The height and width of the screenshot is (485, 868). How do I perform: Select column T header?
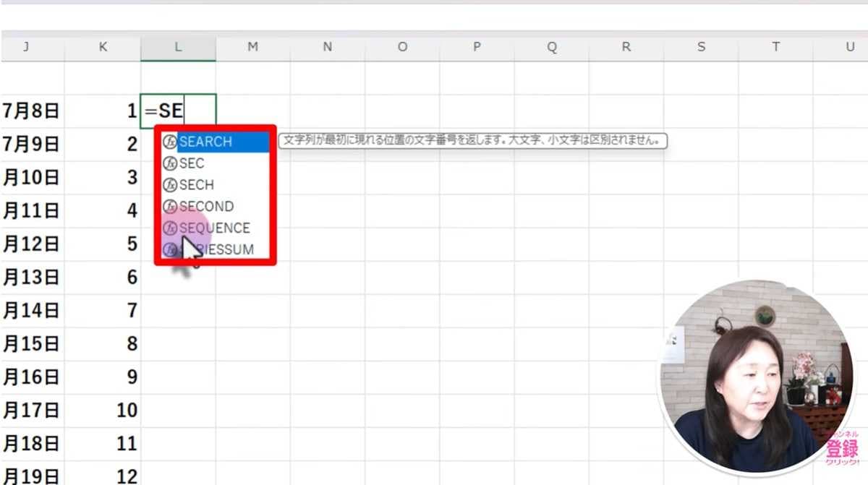776,47
